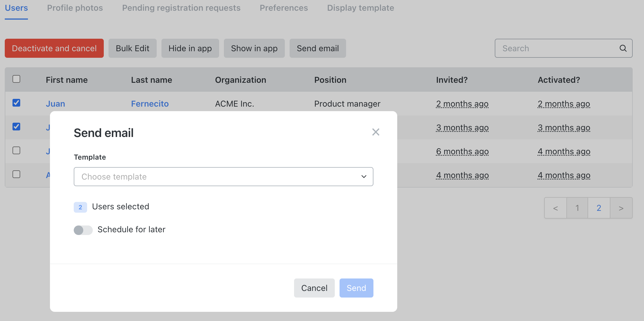The image size is (644, 321).
Task: Toggle Schedule for later switch
Action: (83, 230)
